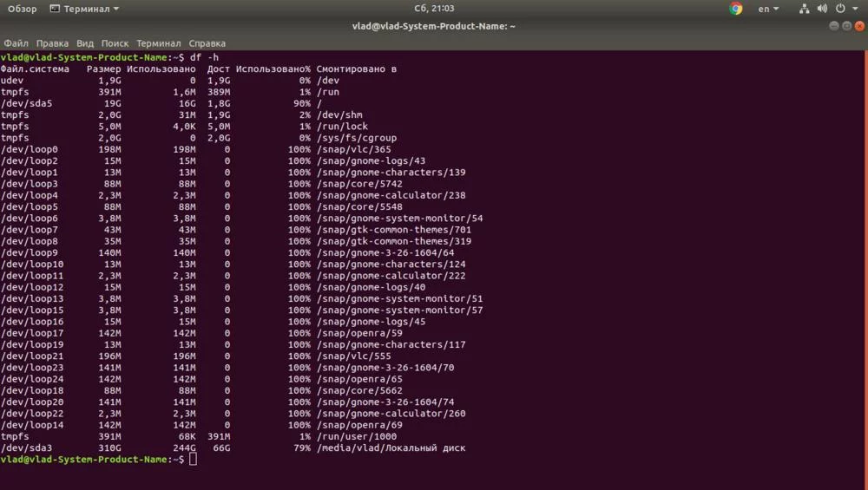The image size is (868, 490).
Task: Click the '/dev/loop0' device name
Action: 30,149
